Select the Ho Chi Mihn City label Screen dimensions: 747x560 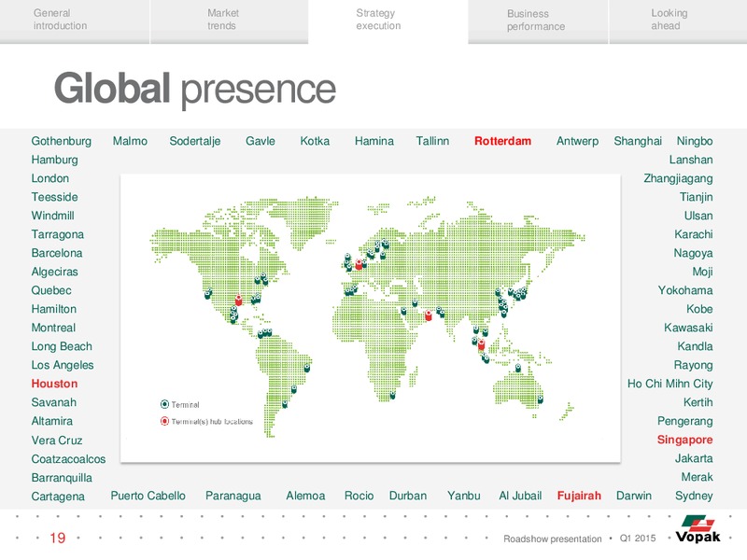tap(669, 384)
